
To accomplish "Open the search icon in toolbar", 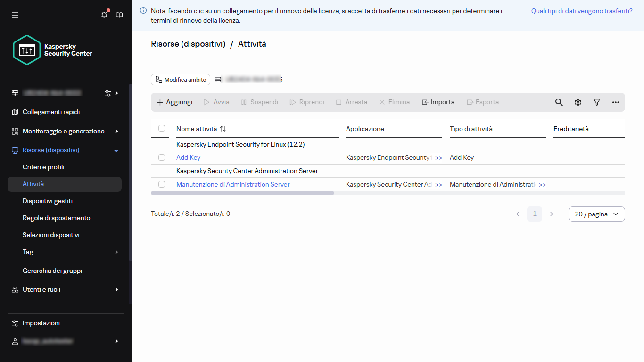I will coord(559,102).
